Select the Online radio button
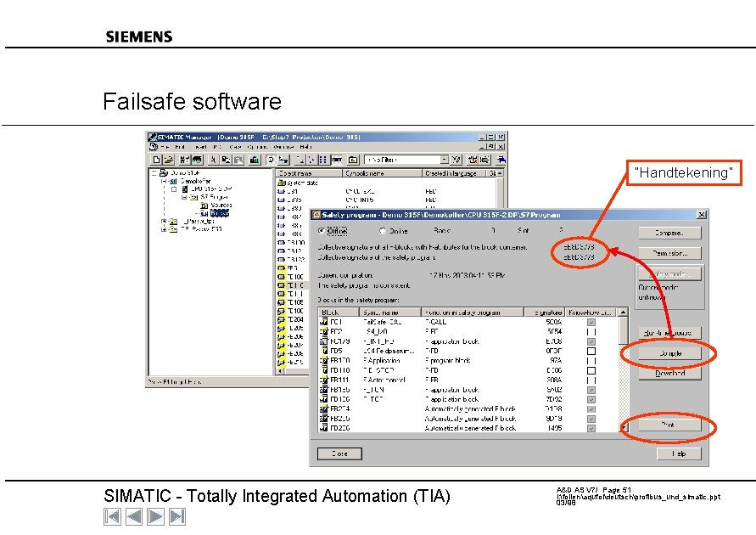The width and height of the screenshot is (756, 535). (x=383, y=231)
